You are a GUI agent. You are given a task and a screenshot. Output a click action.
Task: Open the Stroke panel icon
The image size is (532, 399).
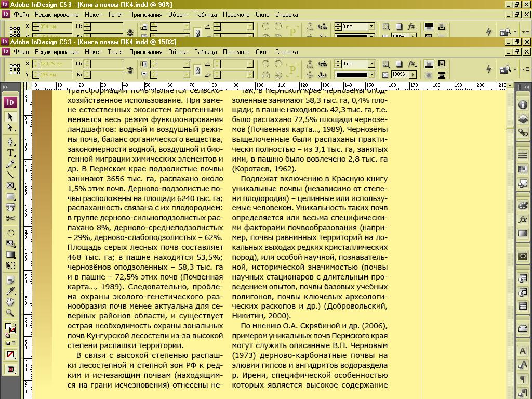523,155
